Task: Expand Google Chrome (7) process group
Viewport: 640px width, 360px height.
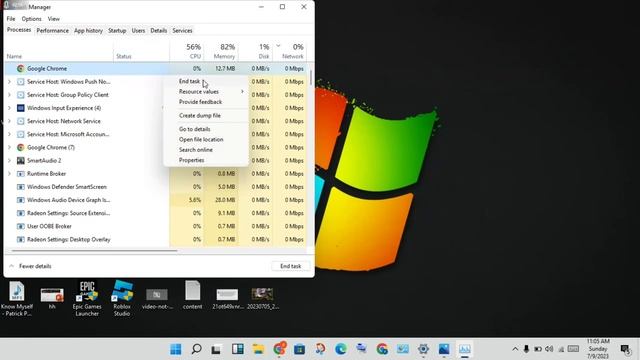Action: pos(9,147)
